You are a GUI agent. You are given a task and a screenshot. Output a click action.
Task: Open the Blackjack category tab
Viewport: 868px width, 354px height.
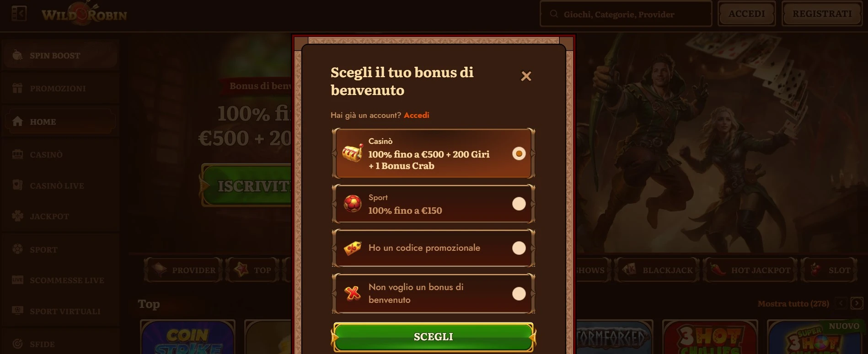[x=657, y=270]
